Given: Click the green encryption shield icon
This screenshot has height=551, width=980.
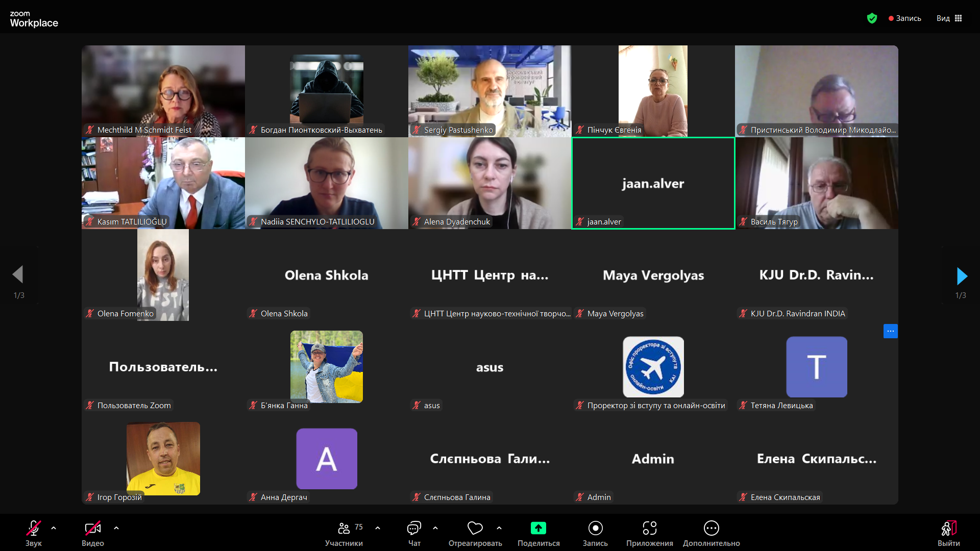Looking at the screenshot, I should point(872,18).
